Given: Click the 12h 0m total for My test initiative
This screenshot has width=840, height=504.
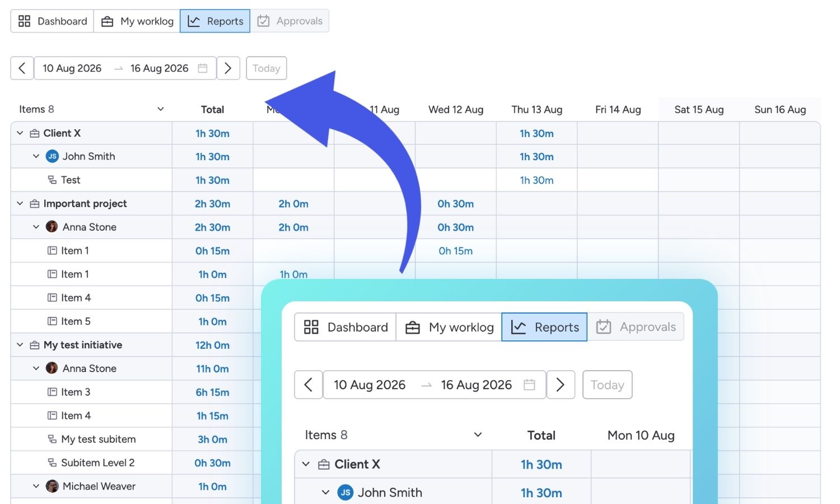Looking at the screenshot, I should (212, 345).
